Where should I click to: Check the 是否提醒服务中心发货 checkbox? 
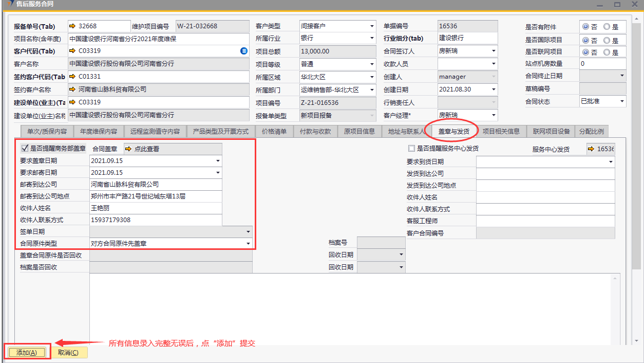411,149
